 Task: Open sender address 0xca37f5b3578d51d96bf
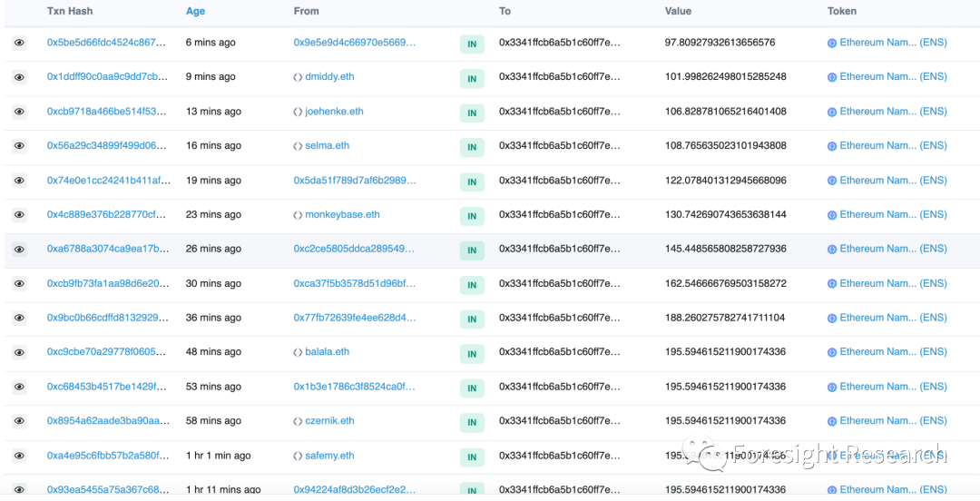coord(355,282)
